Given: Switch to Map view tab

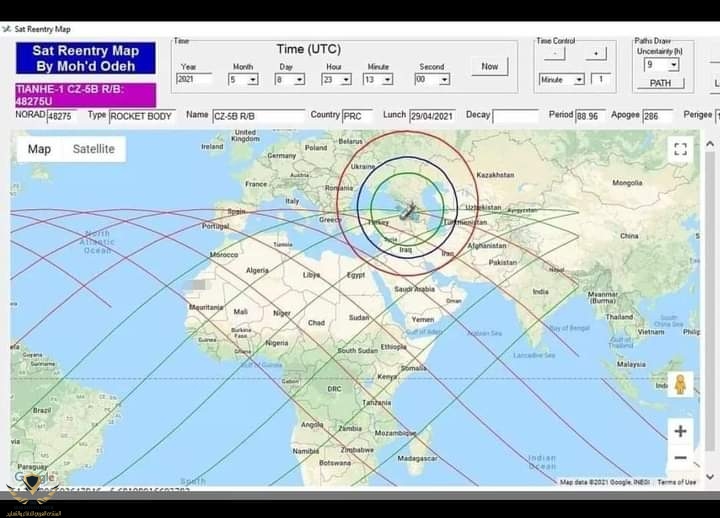Looking at the screenshot, I should pyautogui.click(x=40, y=149).
